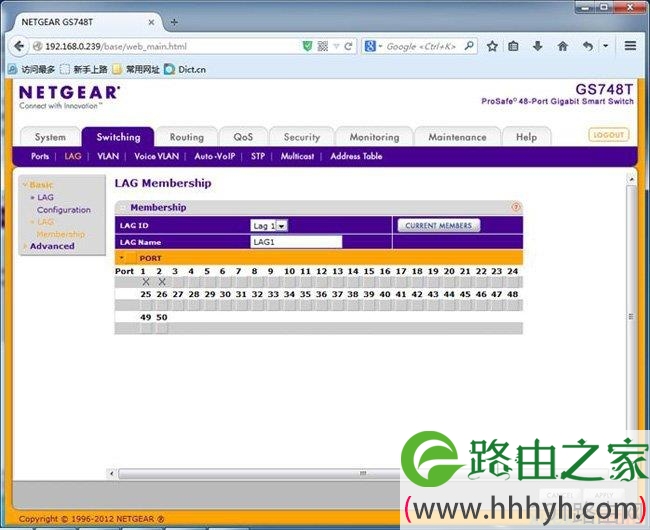Image resolution: width=650 pixels, height=530 pixels.
Task: Toggle port 1 LAG membership box
Action: [146, 282]
